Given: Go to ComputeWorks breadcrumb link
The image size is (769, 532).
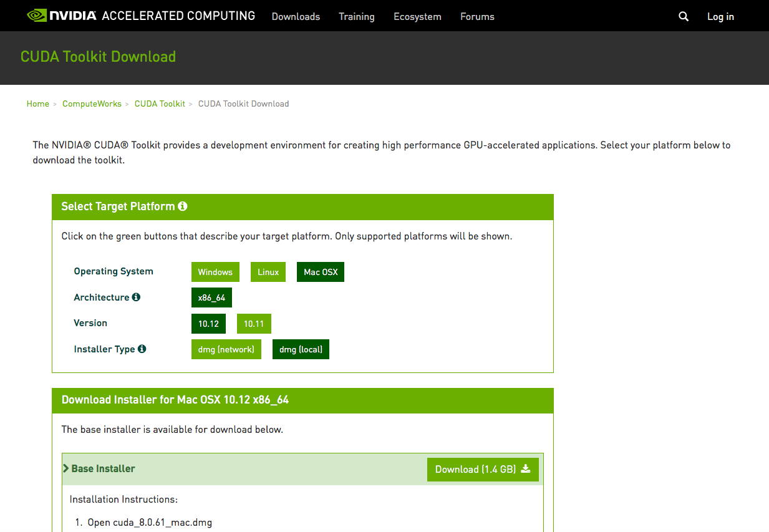Looking at the screenshot, I should [x=92, y=104].
